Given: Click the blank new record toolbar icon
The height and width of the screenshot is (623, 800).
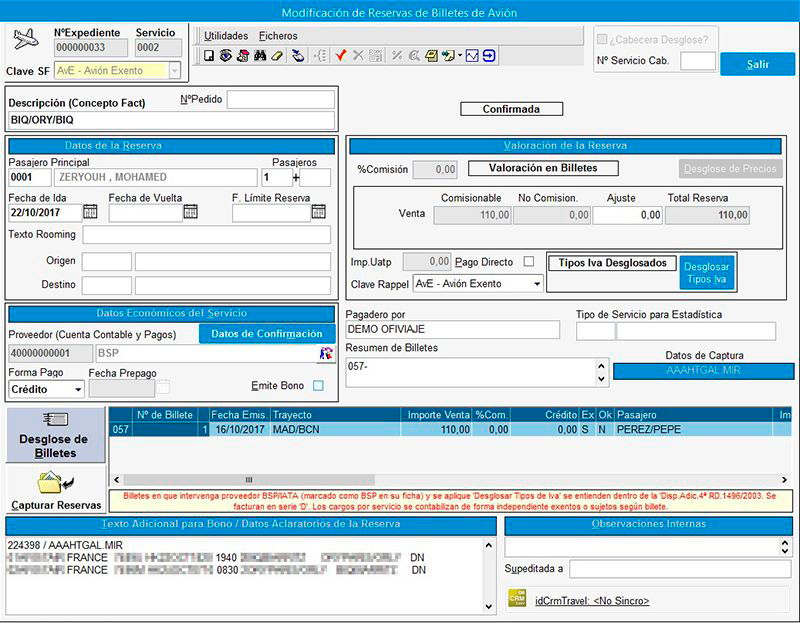Looking at the screenshot, I should [208, 56].
